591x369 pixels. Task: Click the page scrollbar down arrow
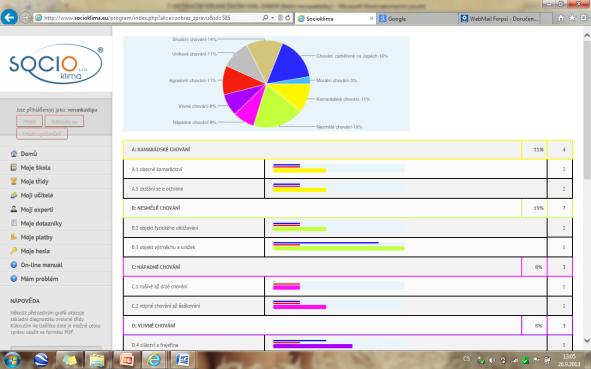[x=586, y=340]
